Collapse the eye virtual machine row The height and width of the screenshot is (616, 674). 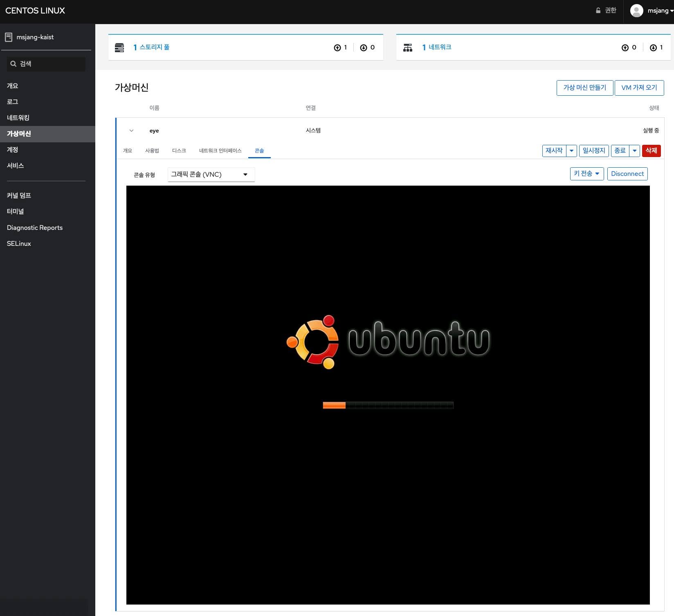tap(131, 130)
